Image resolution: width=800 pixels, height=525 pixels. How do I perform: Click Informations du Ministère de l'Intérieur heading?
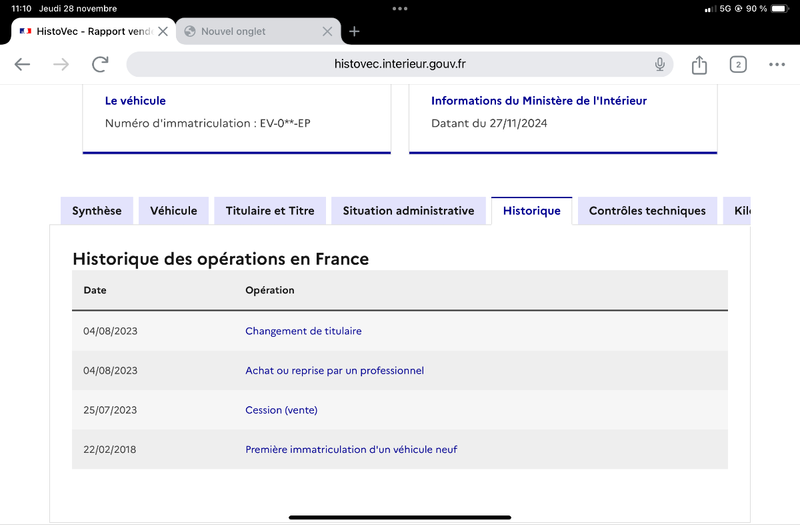point(539,101)
